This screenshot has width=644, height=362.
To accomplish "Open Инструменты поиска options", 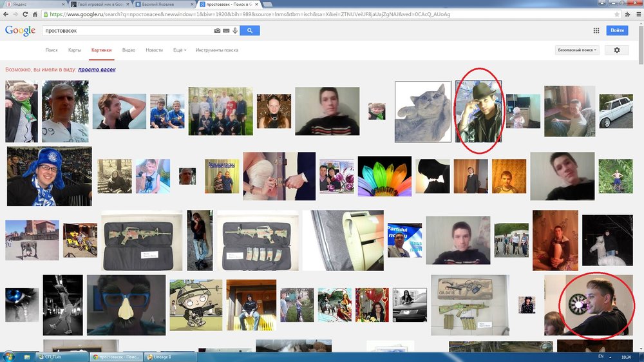I will pos(217,50).
